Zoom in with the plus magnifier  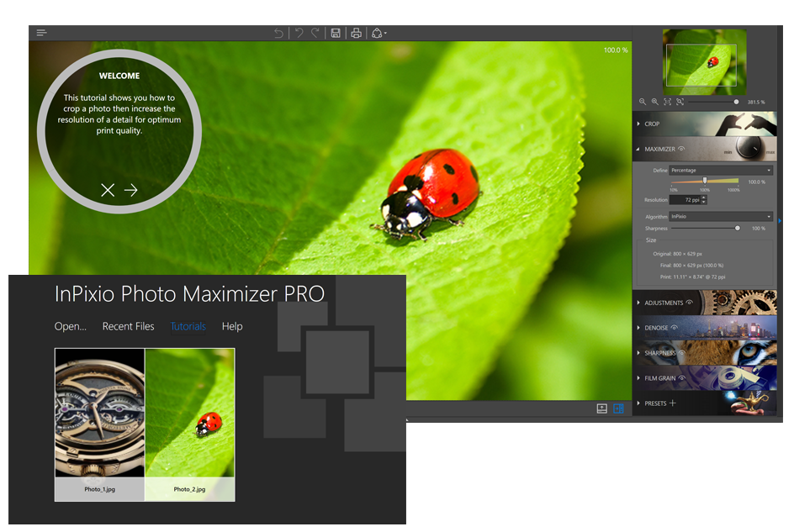point(654,102)
